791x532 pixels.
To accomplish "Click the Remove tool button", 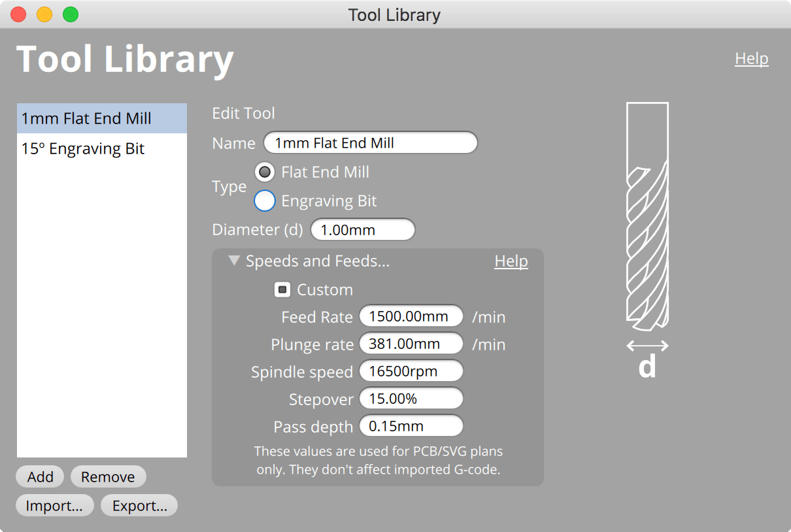I will 108,477.
